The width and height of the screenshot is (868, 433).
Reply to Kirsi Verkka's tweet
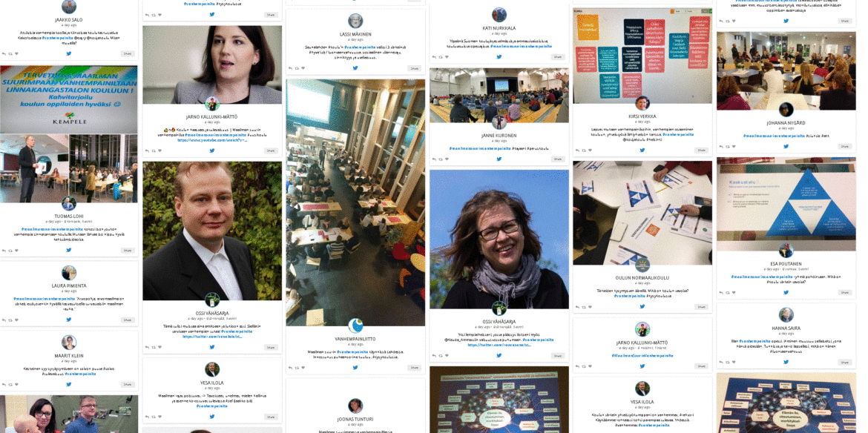tap(579, 151)
